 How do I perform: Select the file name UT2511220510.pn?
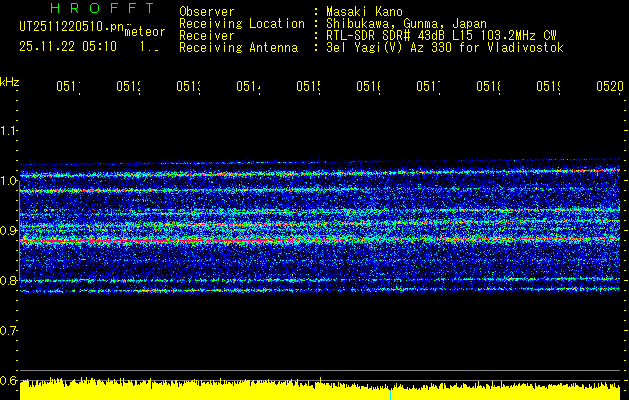click(x=71, y=27)
